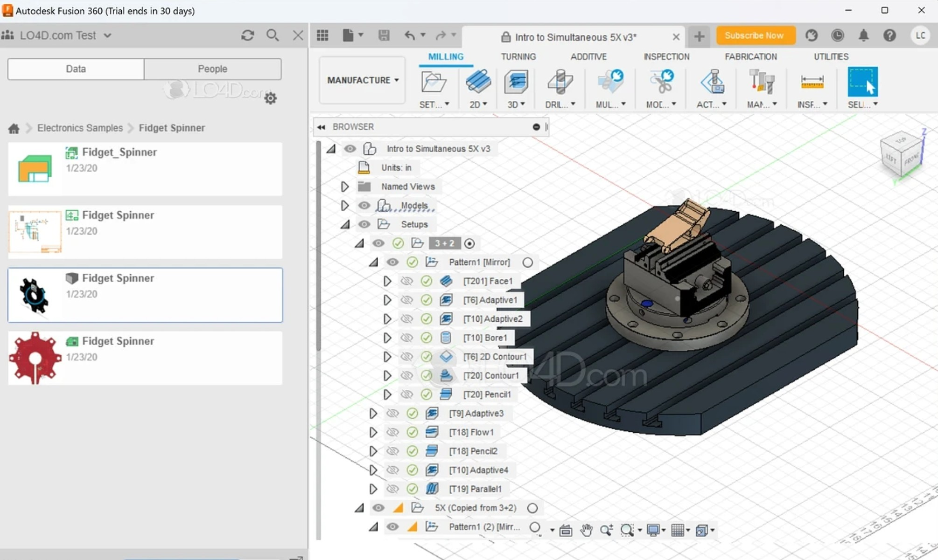The image size is (938, 560).
Task: Expand the [T19] Parallel1 operation
Action: tap(373, 489)
